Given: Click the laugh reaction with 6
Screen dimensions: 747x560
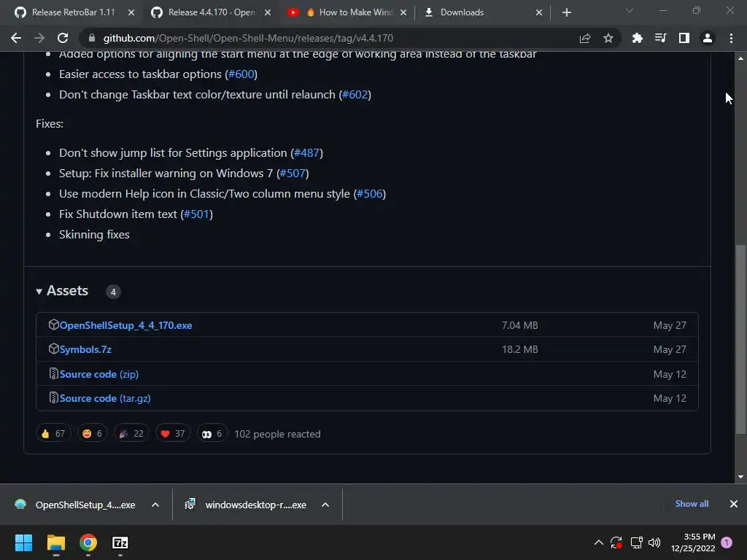Looking at the screenshot, I should (93, 433).
